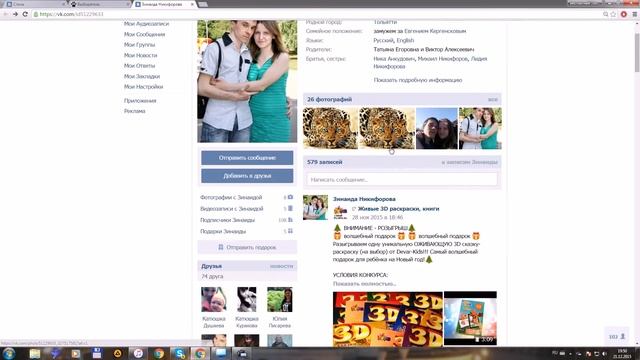Screen dimensions: 640x360
Task: Expand post with Показать полностью
Action: tap(364, 283)
